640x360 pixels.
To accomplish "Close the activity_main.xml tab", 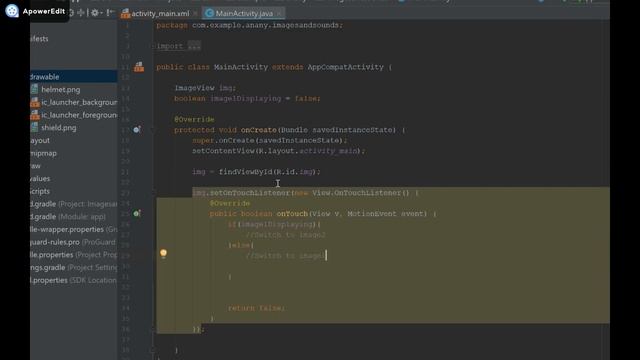I will coord(196,13).
